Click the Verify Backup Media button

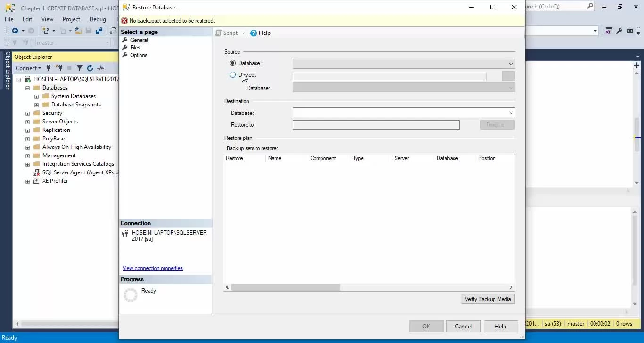[x=487, y=299]
